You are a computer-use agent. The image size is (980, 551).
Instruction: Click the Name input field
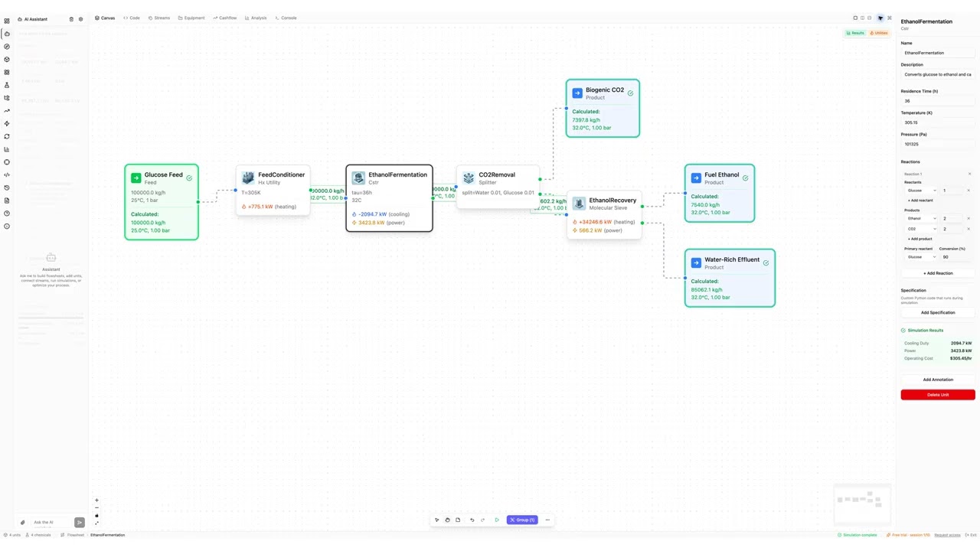(x=938, y=53)
